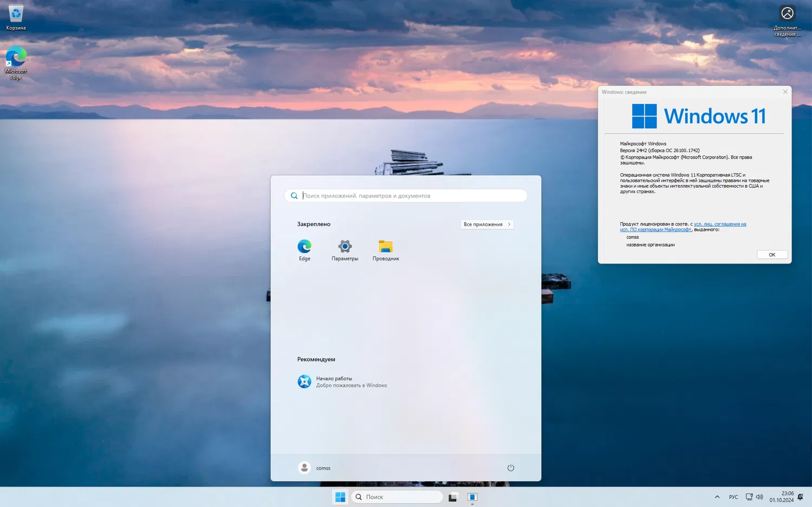This screenshot has width=812, height=507.
Task: Click the Дополнит... сведения desktop icon
Action: click(787, 21)
